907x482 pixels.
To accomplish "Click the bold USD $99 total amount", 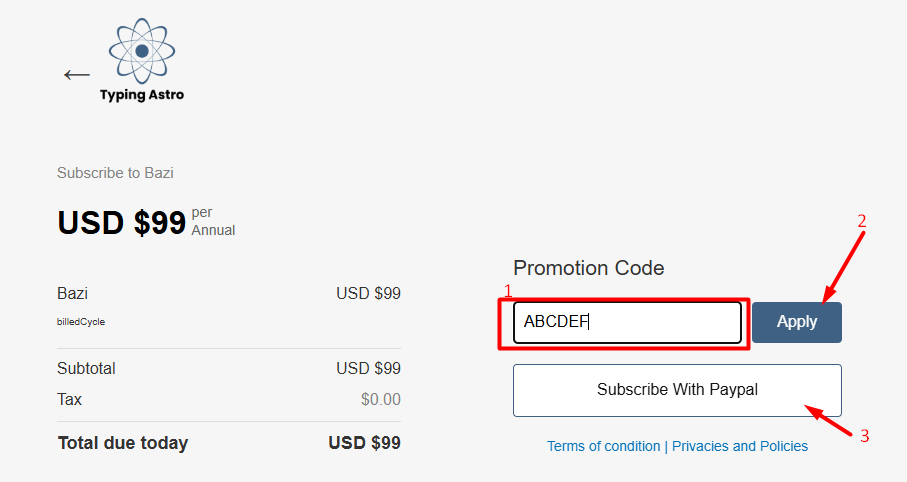I will pos(364,442).
